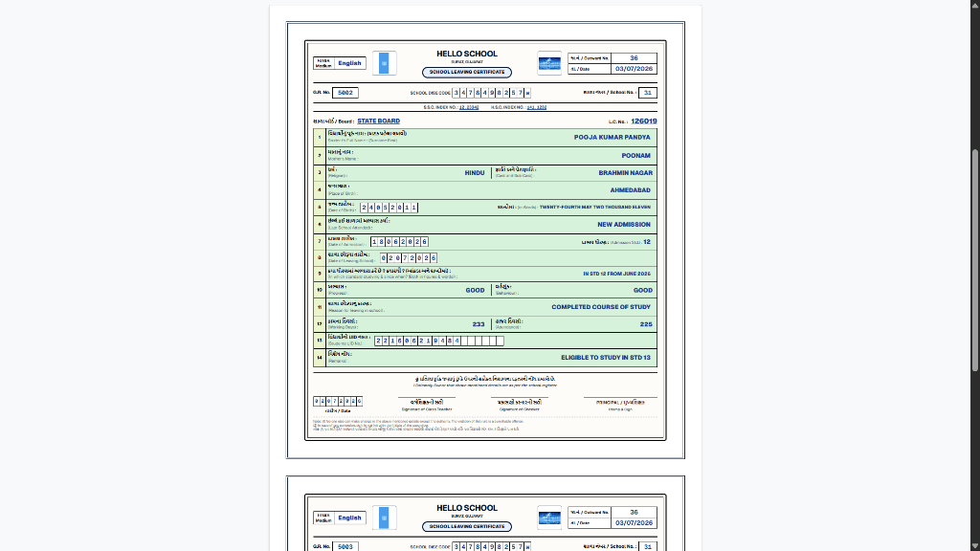Click the Outward No. value 36 on certificate 5002
980x551 pixels.
[x=634, y=58]
